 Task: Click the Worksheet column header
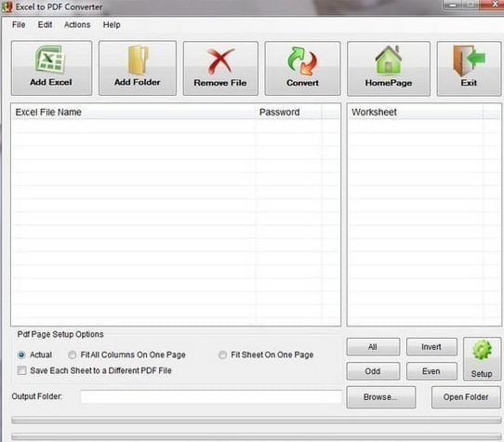click(416, 113)
